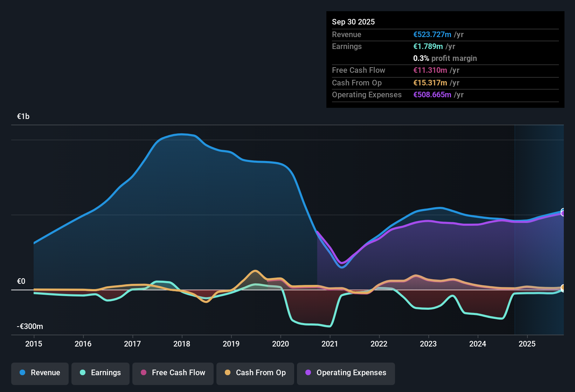The image size is (575, 392).
Task: Click the €523.727m Revenue value link
Action: [x=432, y=34]
